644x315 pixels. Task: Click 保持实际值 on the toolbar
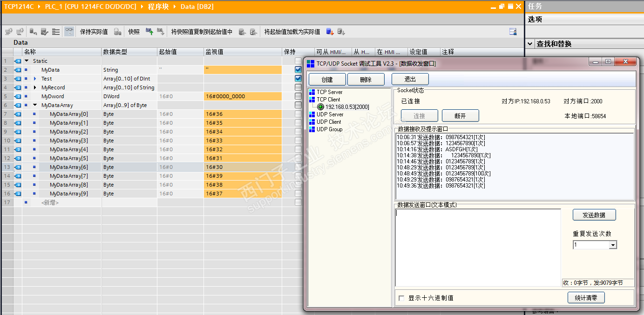(94, 32)
